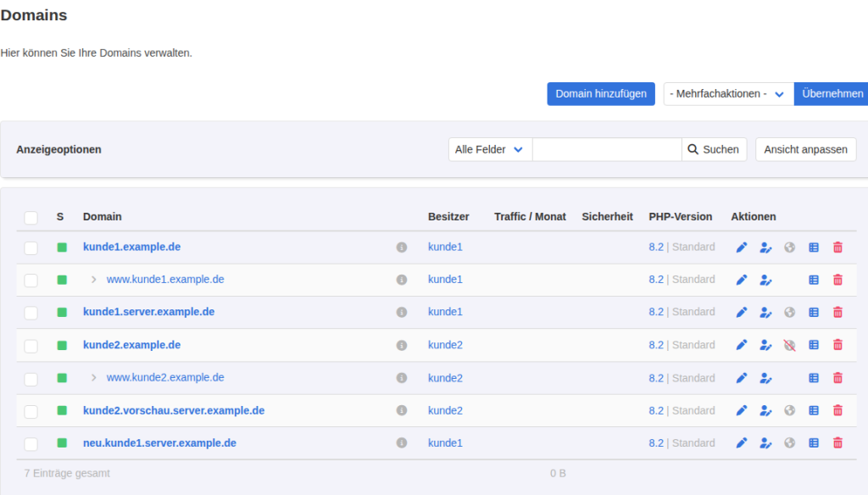Select the checkbox for kunde2.example.de
This screenshot has width=868, height=495.
pyautogui.click(x=31, y=346)
